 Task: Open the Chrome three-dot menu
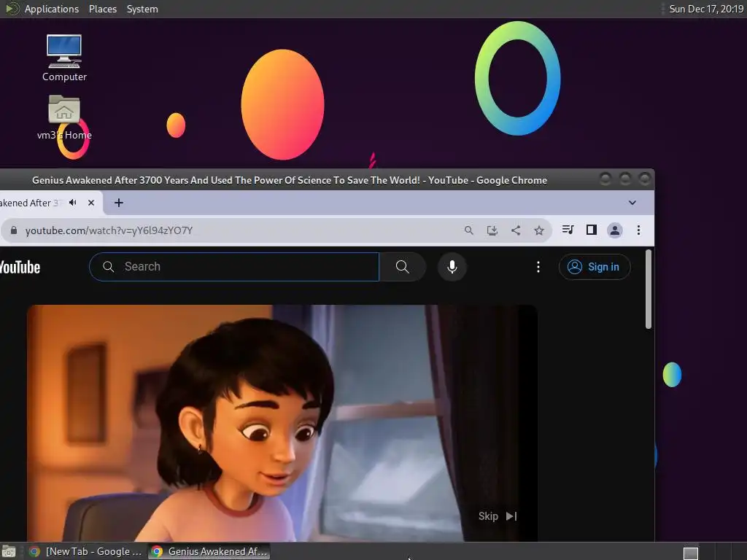pyautogui.click(x=638, y=230)
